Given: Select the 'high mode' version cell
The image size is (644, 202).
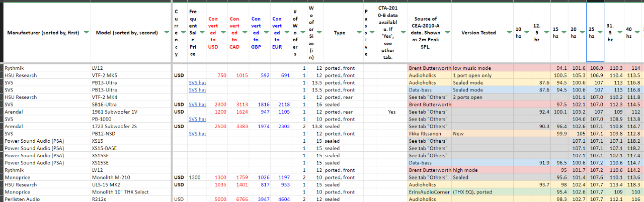Looking at the screenshot, I should point(481,170).
